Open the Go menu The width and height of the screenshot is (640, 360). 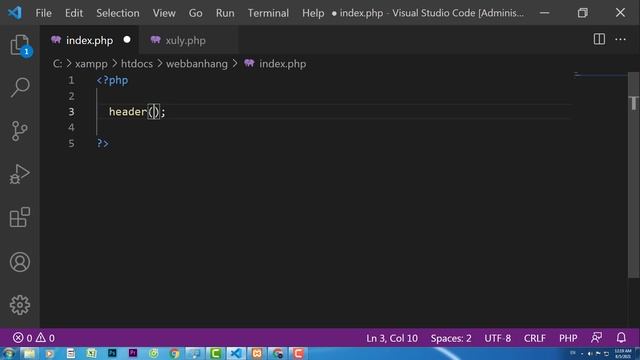[x=196, y=13]
